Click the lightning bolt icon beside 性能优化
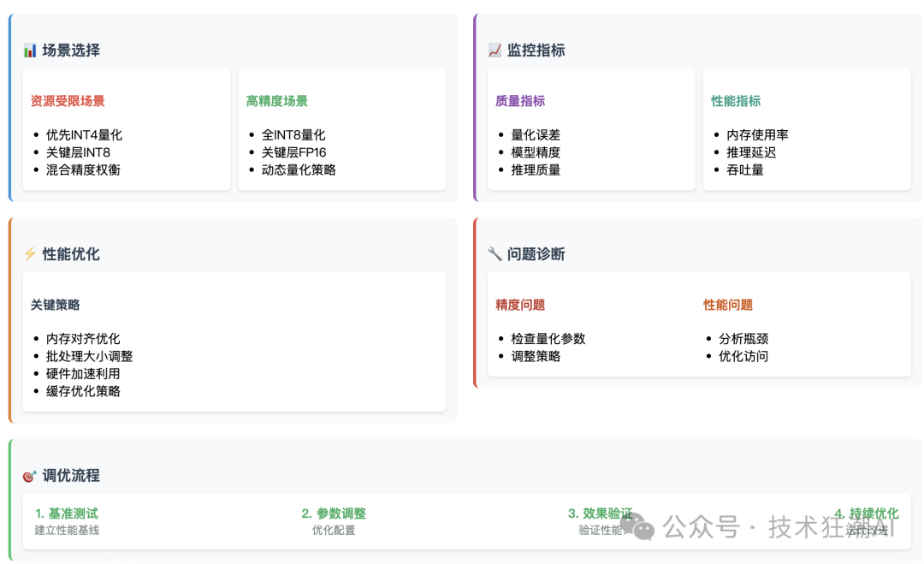 (30, 254)
